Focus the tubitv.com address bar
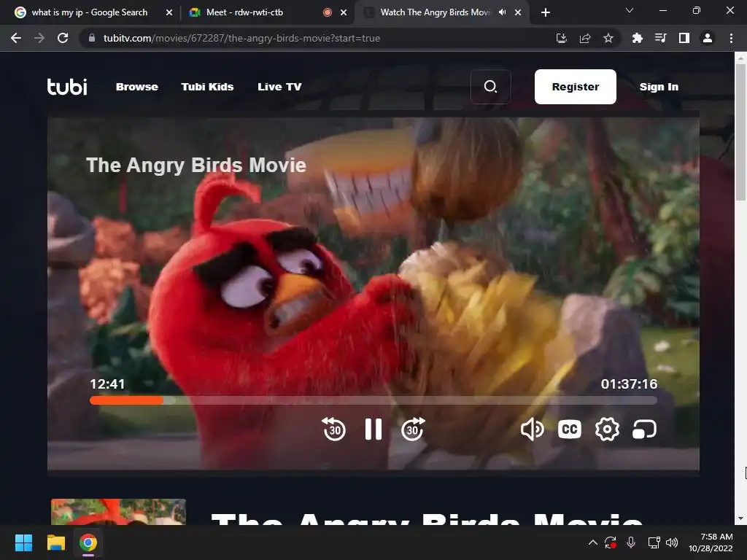 click(x=241, y=38)
